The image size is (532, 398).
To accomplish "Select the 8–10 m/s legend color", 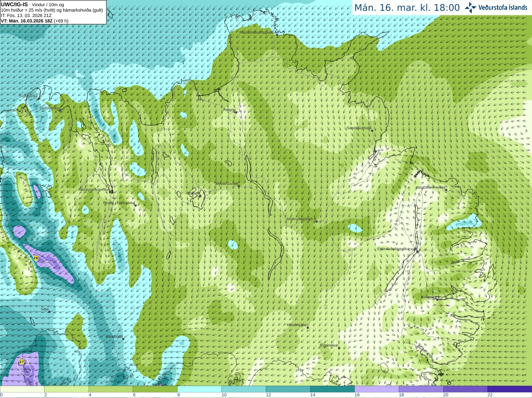I will (199, 389).
